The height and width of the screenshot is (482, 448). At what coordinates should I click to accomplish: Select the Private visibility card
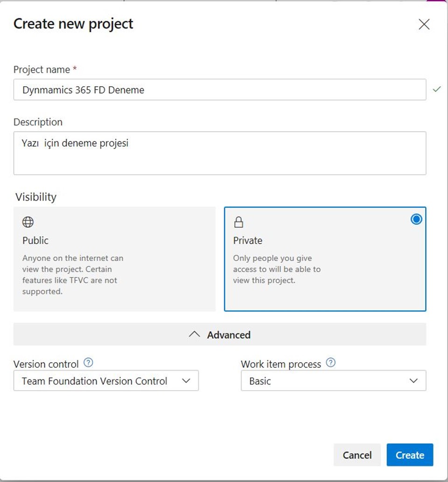[x=325, y=259]
